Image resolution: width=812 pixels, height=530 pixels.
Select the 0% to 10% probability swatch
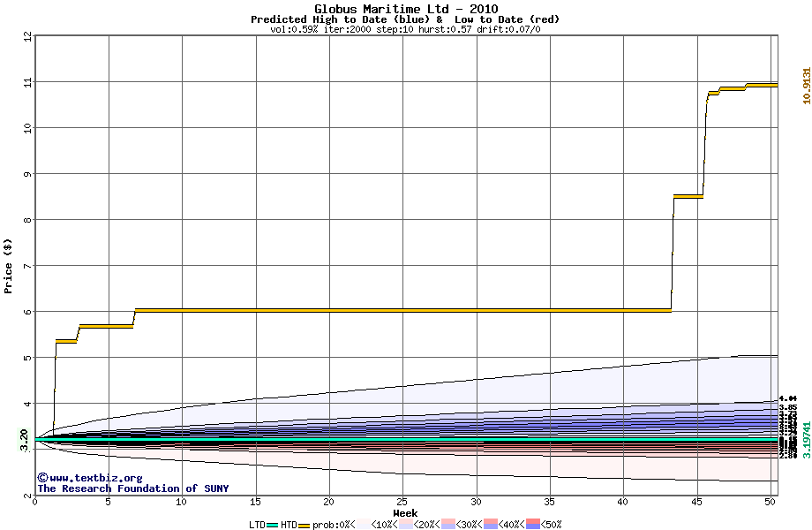point(364,524)
